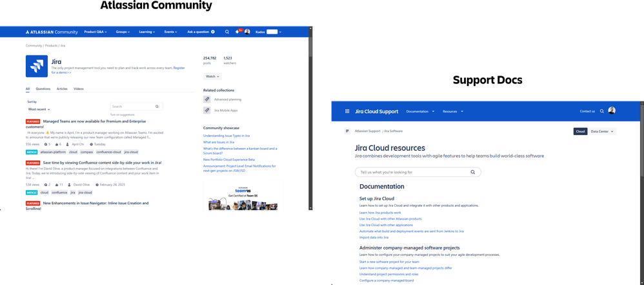The width and height of the screenshot is (644, 285).
Task: Click the Community post search field
Action: pyautogui.click(x=136, y=107)
